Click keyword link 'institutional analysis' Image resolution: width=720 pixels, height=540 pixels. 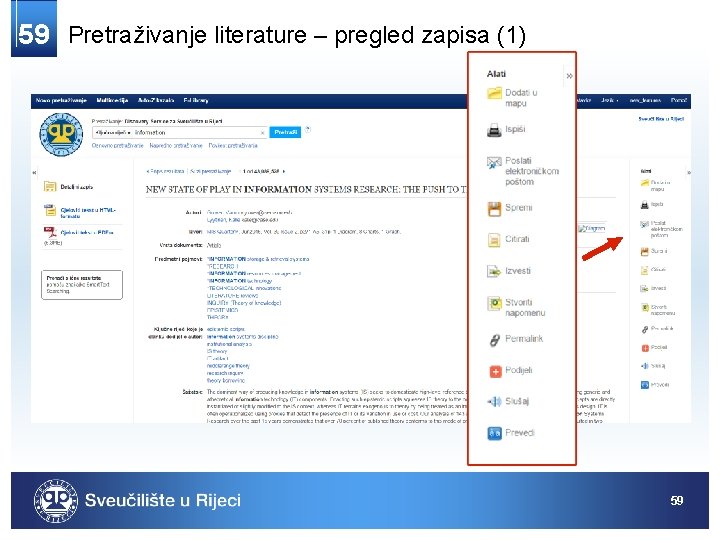click(x=229, y=344)
